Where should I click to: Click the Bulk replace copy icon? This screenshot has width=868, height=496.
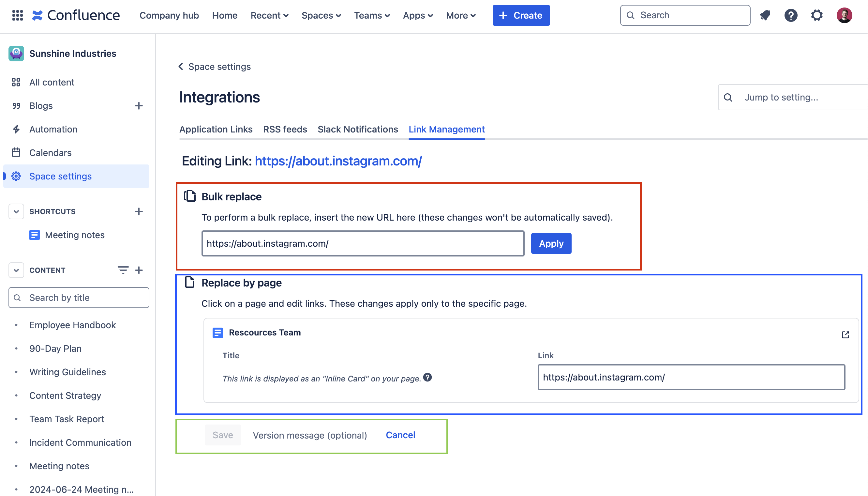pyautogui.click(x=189, y=196)
